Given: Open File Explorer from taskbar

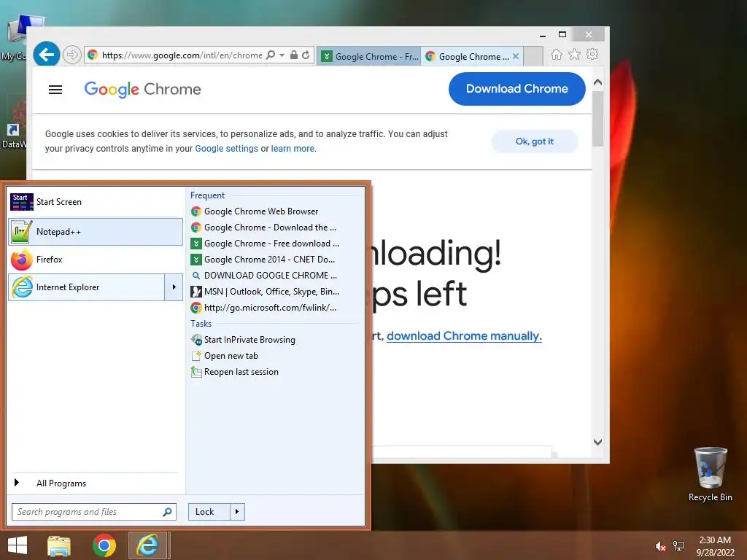Looking at the screenshot, I should (59, 545).
